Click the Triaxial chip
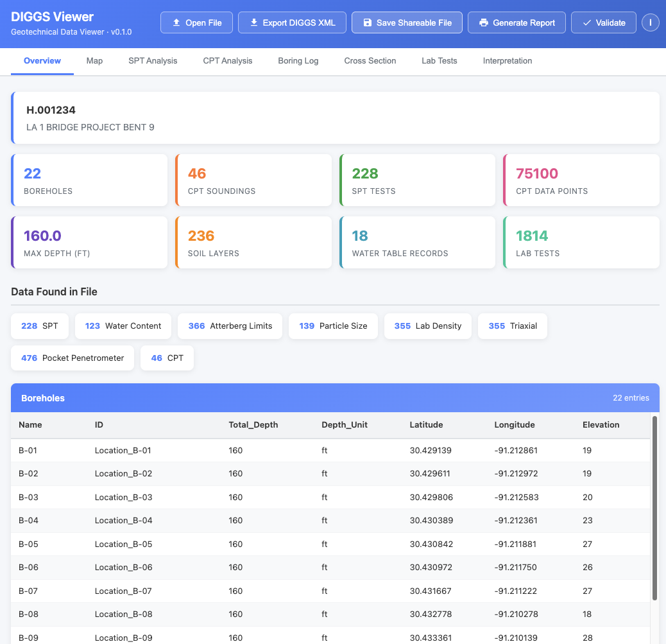 point(512,326)
